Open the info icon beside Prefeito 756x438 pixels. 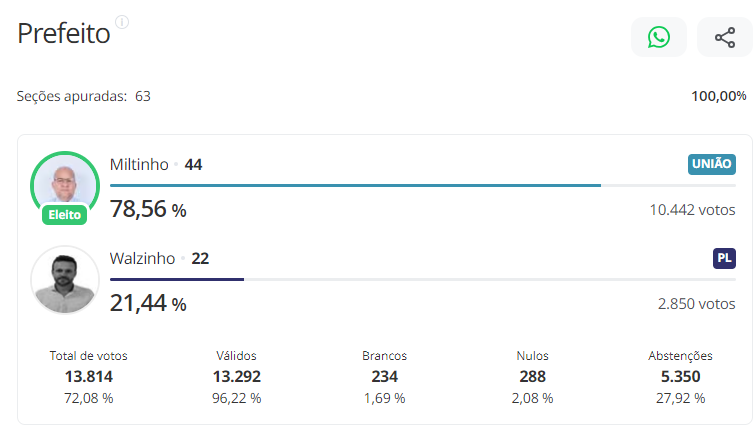tap(122, 22)
